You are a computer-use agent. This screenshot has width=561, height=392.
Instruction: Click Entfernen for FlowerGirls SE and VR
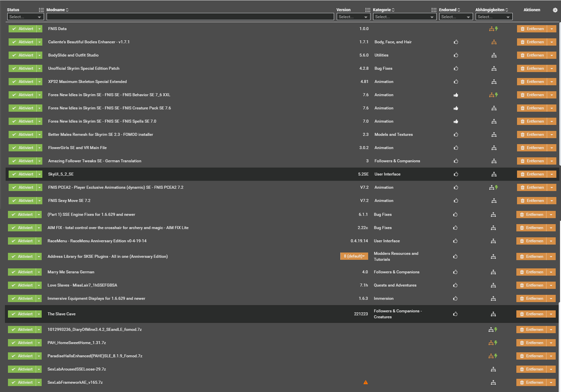(532, 148)
